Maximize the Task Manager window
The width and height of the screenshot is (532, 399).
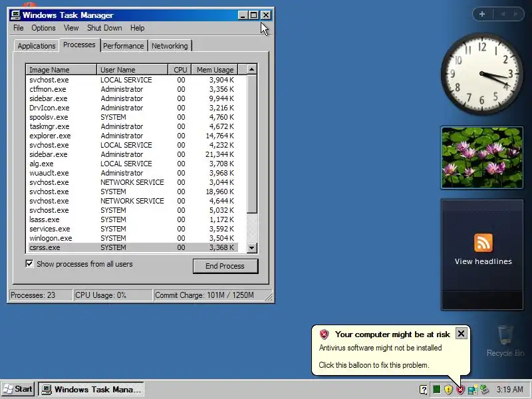(x=253, y=15)
